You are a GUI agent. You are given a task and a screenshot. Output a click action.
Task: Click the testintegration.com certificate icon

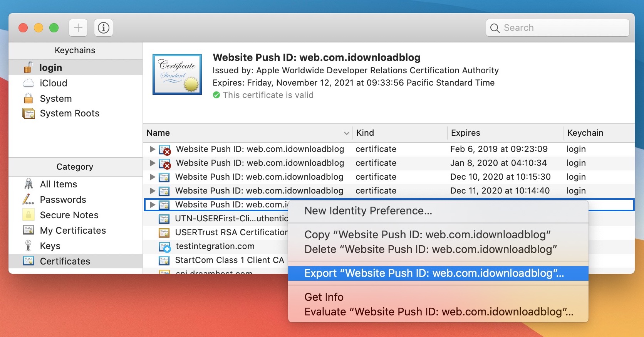pyautogui.click(x=164, y=247)
